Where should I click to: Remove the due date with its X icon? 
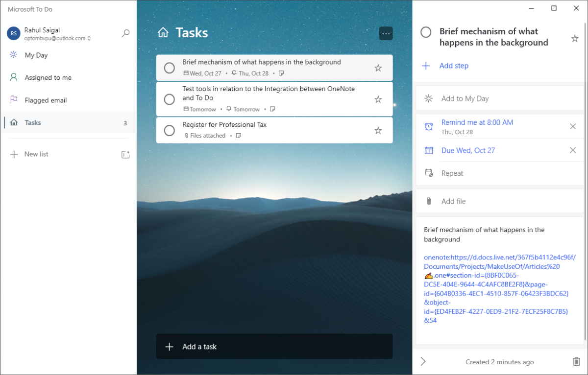[x=573, y=150]
